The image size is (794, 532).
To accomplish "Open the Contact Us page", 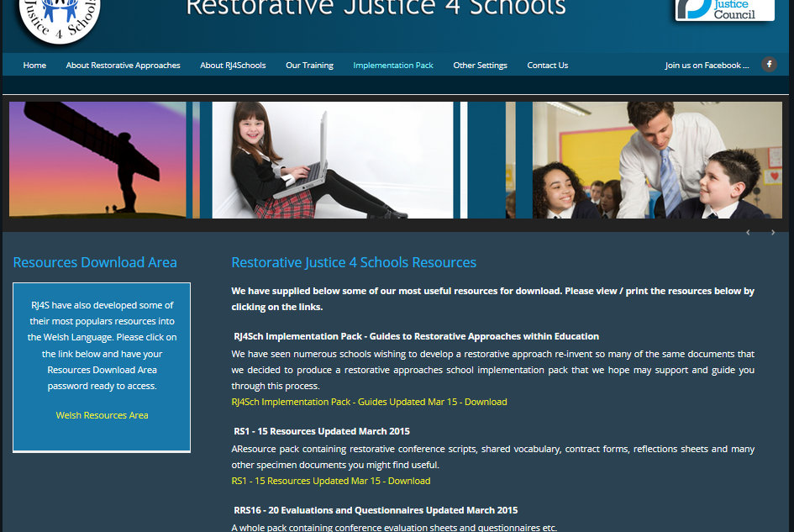I will (x=547, y=66).
